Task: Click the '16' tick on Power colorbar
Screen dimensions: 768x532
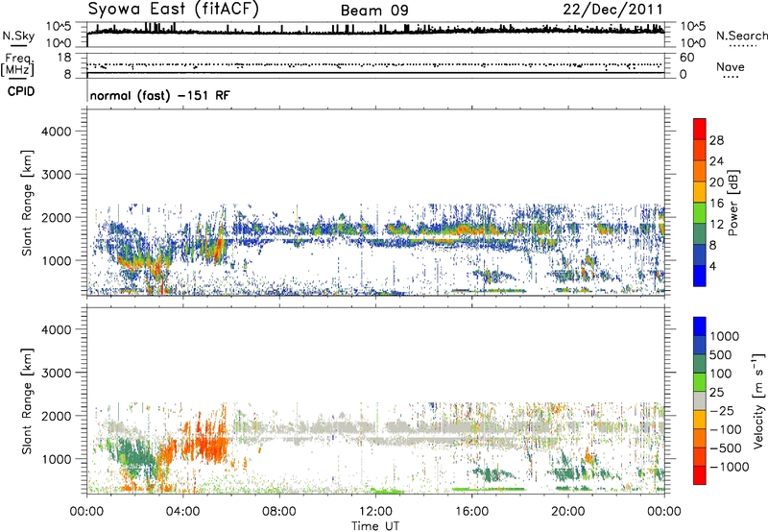Action: click(x=716, y=204)
